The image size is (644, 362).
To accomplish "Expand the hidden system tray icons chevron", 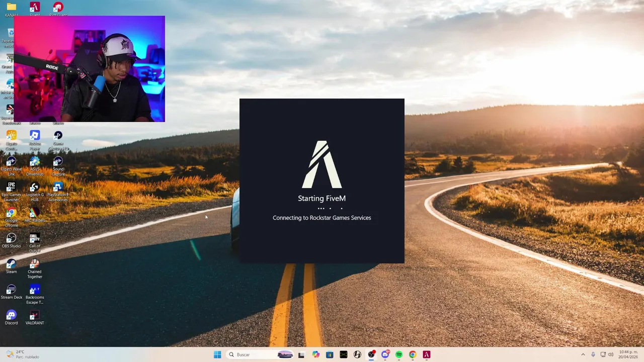I will pos(583,354).
